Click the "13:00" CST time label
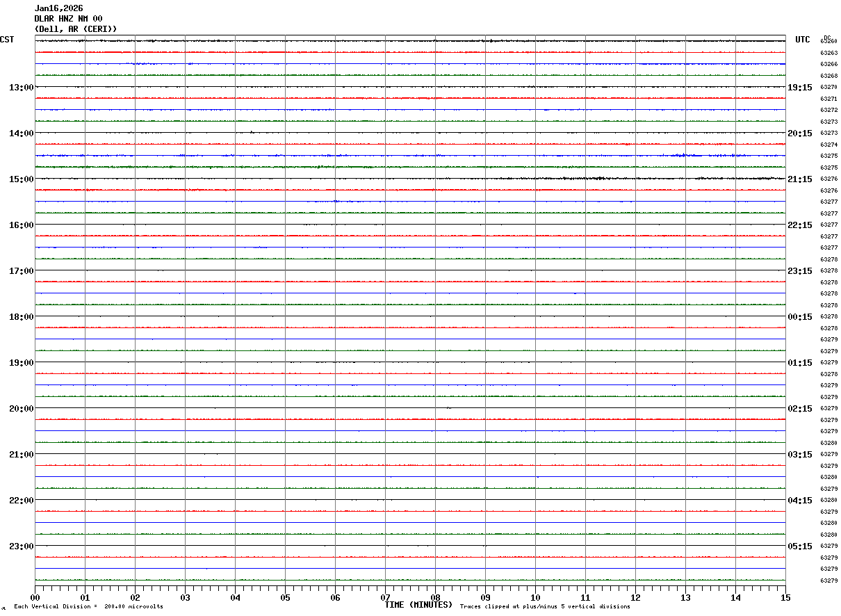 point(21,87)
